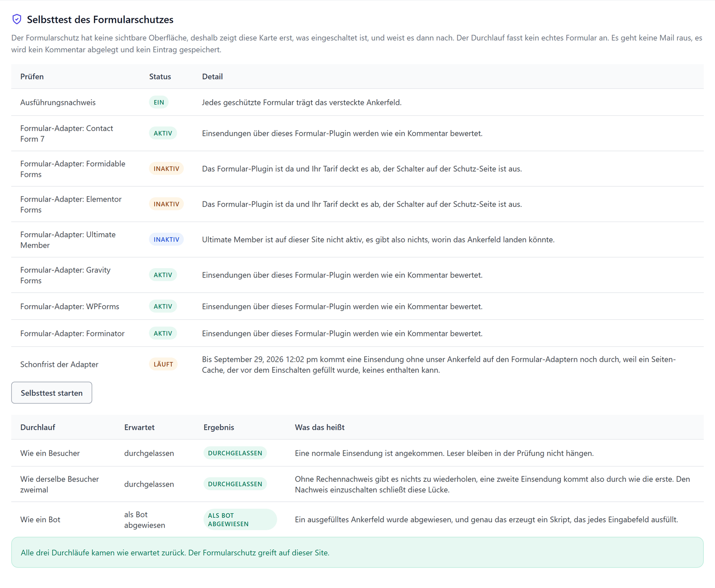The image size is (715, 588).
Task: Click AKTIV badge in Gravity Forms row
Action: click(163, 275)
